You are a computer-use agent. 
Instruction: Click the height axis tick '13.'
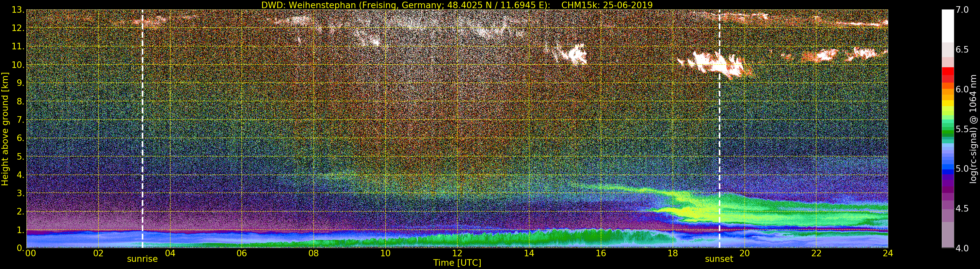tap(18, 10)
